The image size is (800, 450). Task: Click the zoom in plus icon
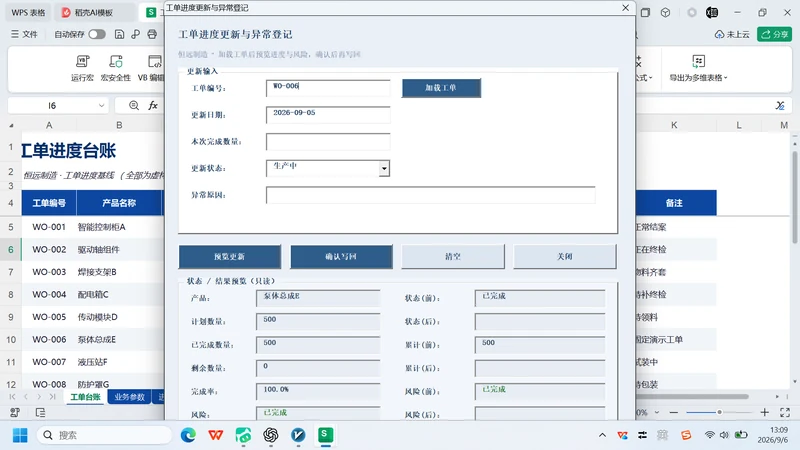764,412
